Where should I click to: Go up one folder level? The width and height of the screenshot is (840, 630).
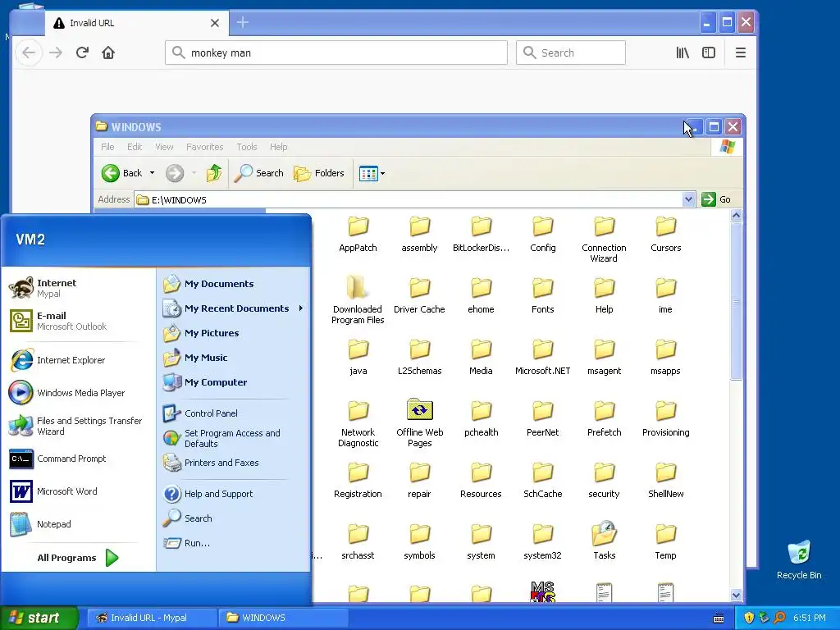pyautogui.click(x=214, y=173)
